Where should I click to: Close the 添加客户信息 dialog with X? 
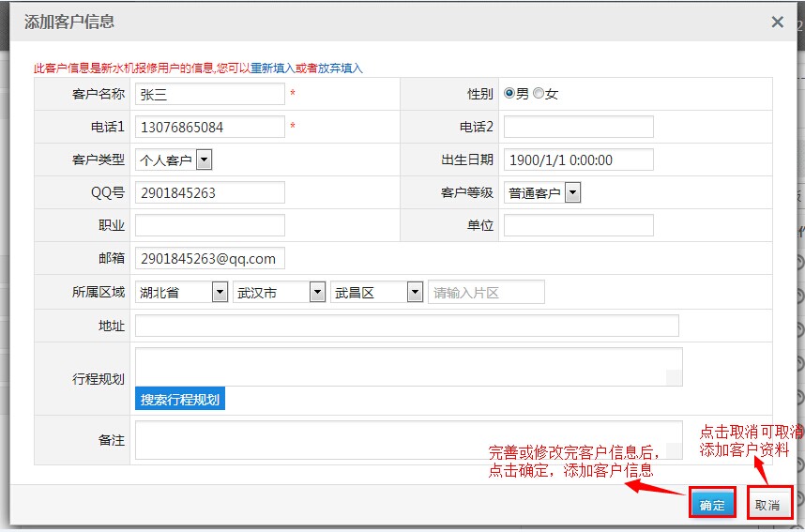click(x=777, y=23)
